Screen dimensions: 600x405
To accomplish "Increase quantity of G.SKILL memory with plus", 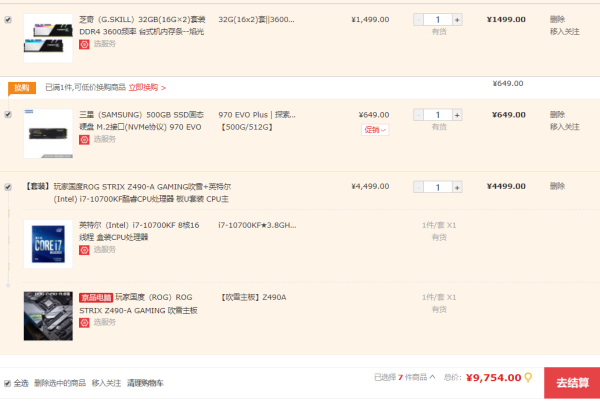I will pos(457,20).
